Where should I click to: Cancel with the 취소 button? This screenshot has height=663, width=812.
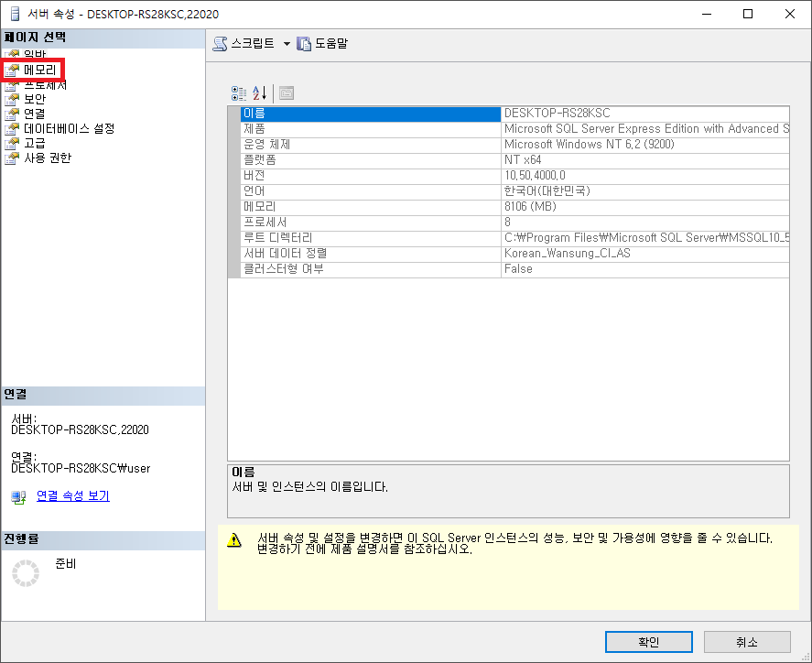click(x=747, y=642)
